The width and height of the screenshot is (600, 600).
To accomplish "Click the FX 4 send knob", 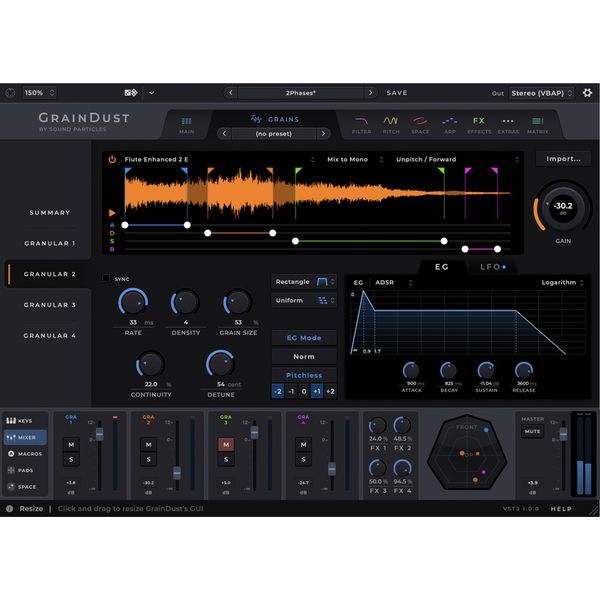I will (402, 468).
